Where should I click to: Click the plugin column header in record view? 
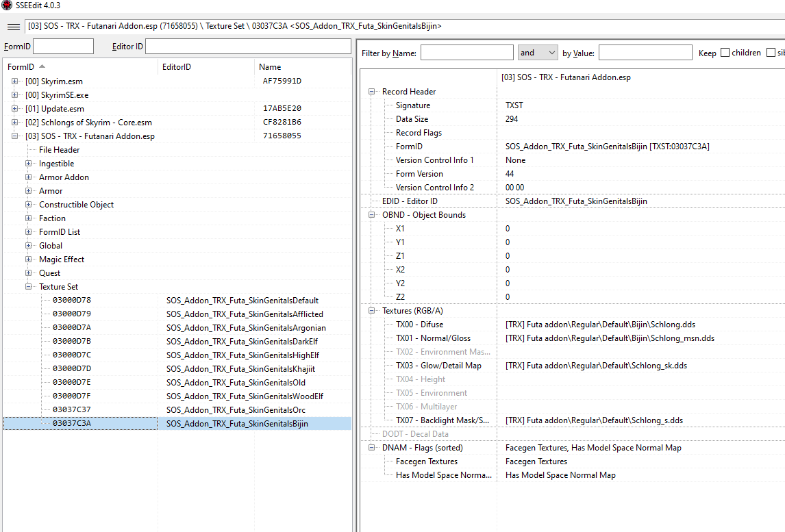coord(566,77)
